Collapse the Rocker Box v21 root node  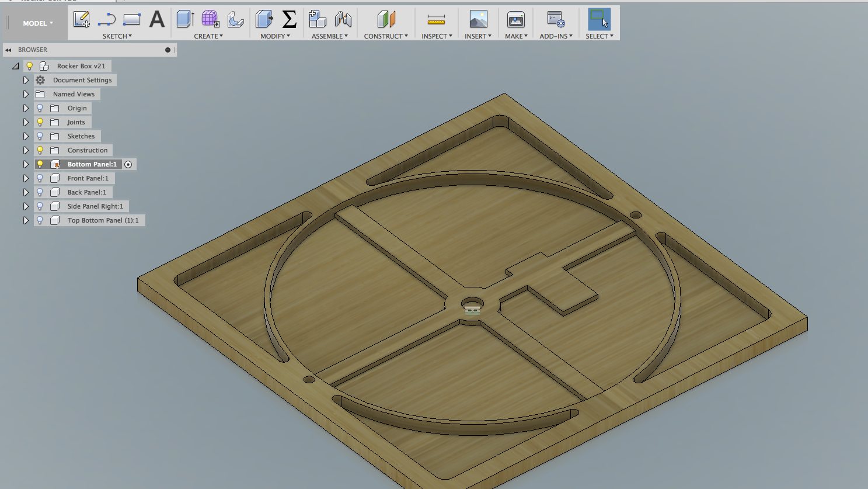point(16,66)
